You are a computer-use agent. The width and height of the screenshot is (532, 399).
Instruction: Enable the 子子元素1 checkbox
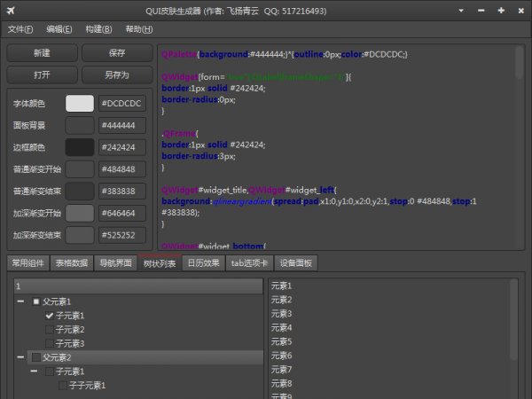[63, 386]
